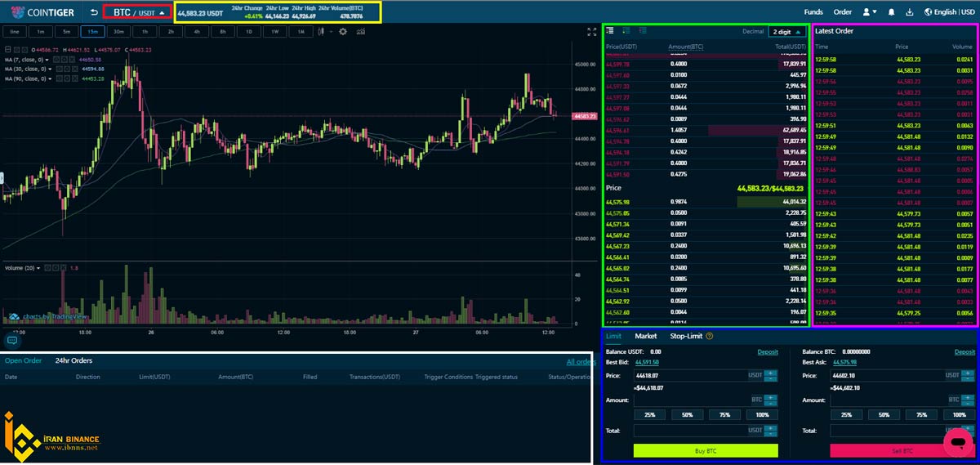
Task: Switch to the Market order tab
Action: (646, 336)
